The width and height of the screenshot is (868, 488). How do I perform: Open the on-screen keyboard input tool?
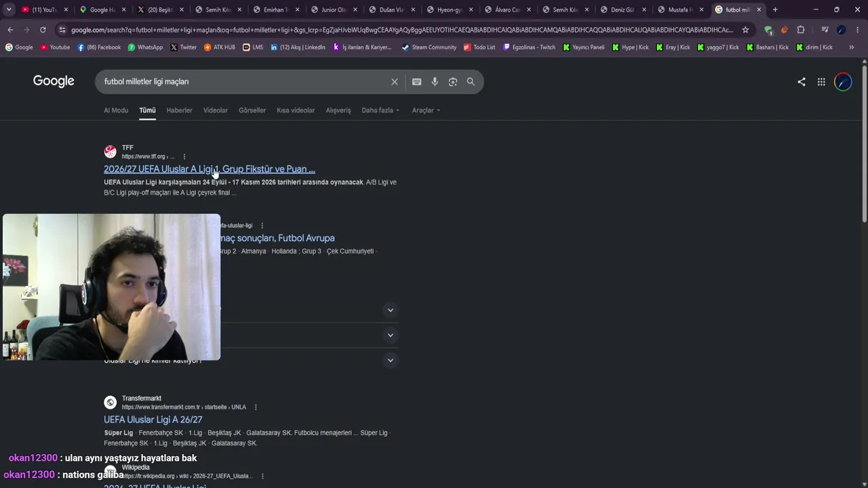416,82
